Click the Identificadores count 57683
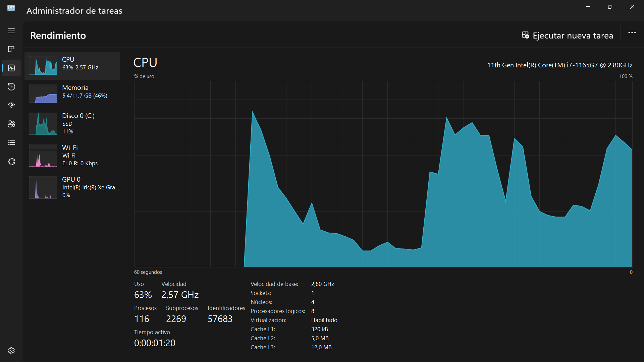 click(220, 319)
